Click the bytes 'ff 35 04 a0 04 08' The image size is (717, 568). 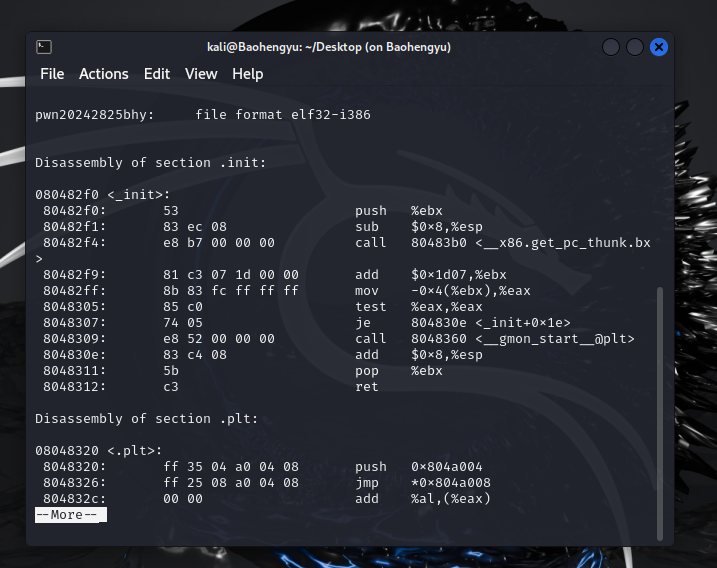[231, 467]
